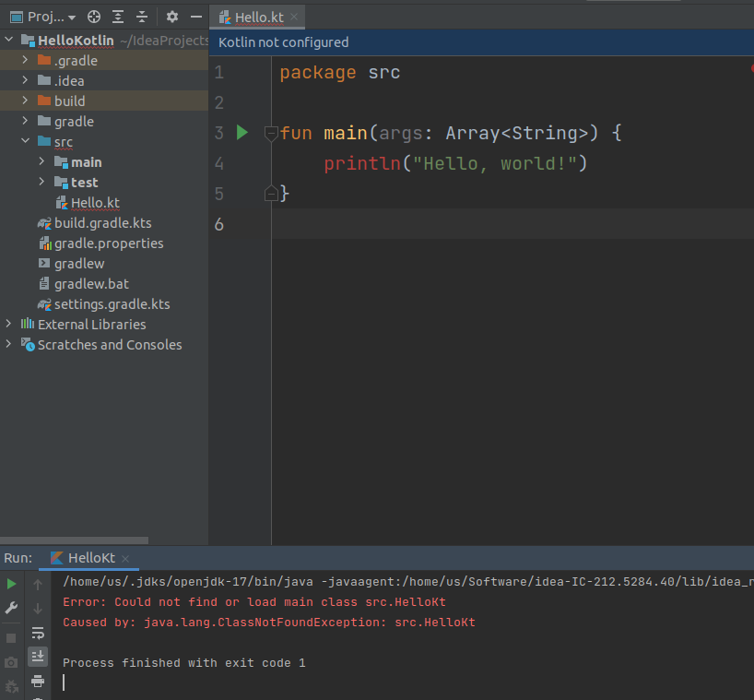Collapse the HelloKotlin project root

coord(9,40)
